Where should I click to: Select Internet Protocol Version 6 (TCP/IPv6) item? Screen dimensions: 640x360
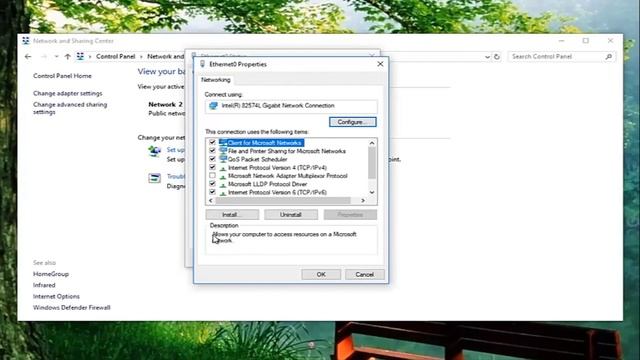(x=277, y=192)
